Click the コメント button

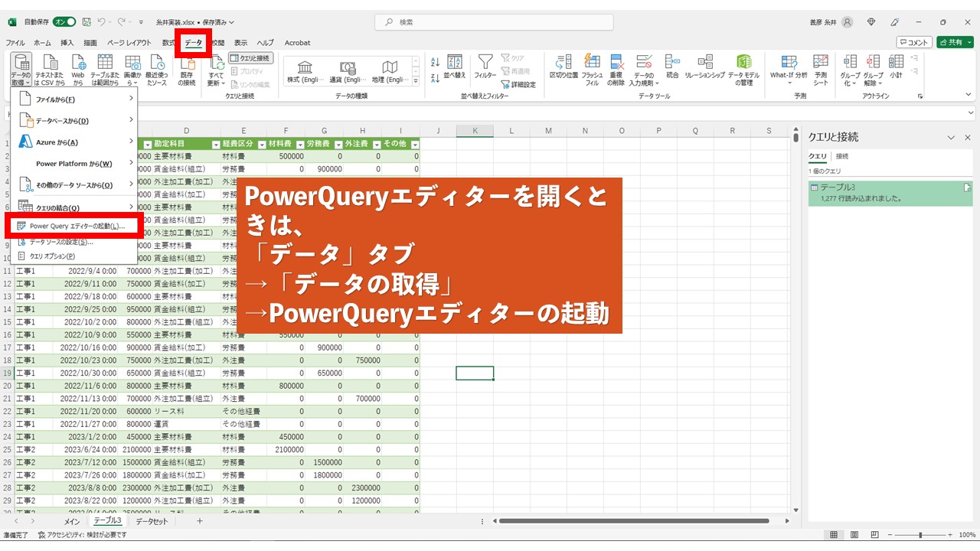point(914,43)
